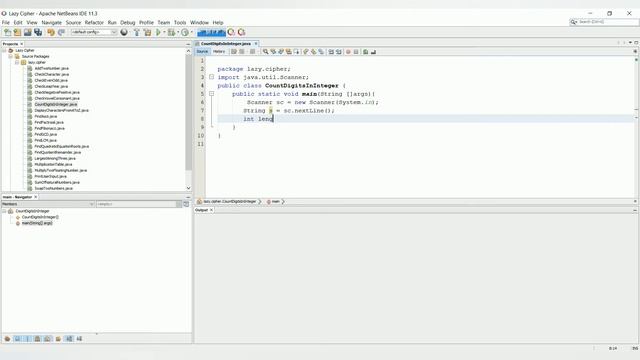Image resolution: width=640 pixels, height=360 pixels.
Task: Click the Debug Project icon
Action: point(171,32)
